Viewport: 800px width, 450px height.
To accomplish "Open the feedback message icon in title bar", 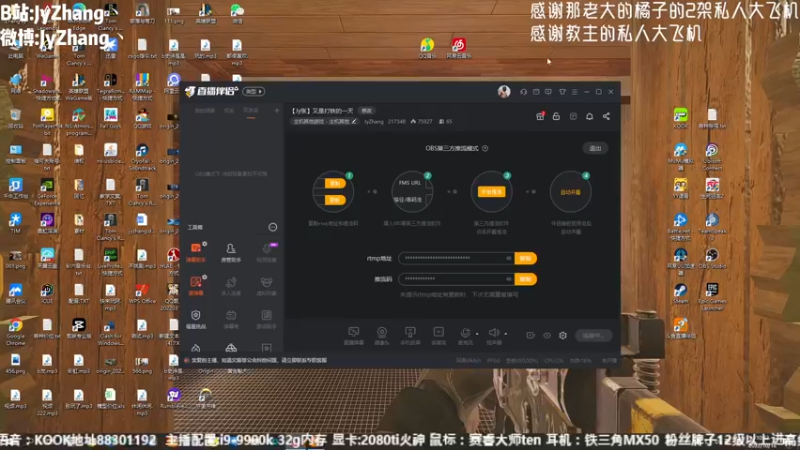I will (x=548, y=92).
